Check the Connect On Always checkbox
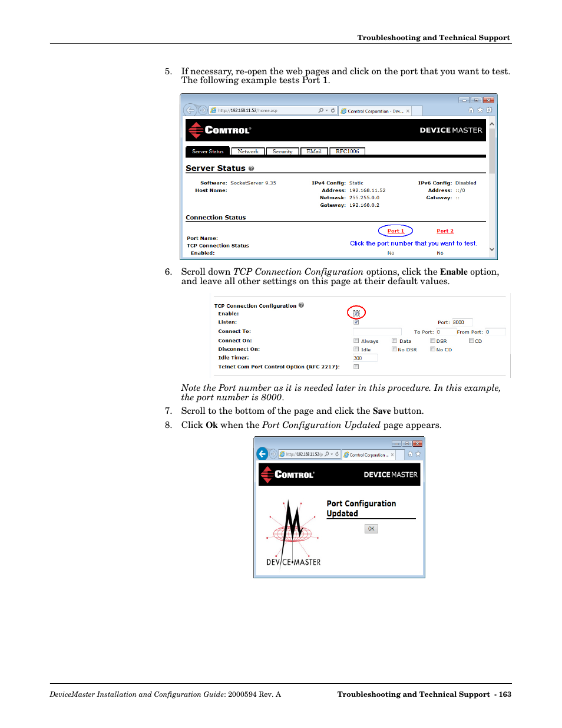 point(356,341)
